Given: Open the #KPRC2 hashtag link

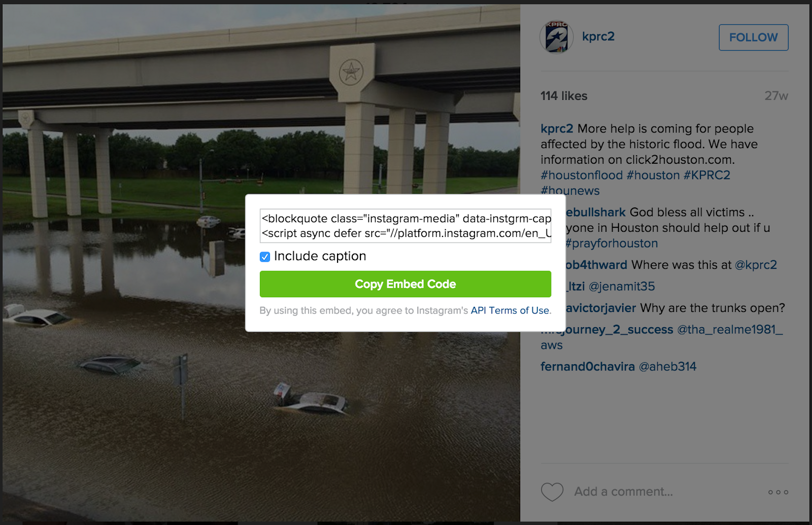Looking at the screenshot, I should 707,175.
